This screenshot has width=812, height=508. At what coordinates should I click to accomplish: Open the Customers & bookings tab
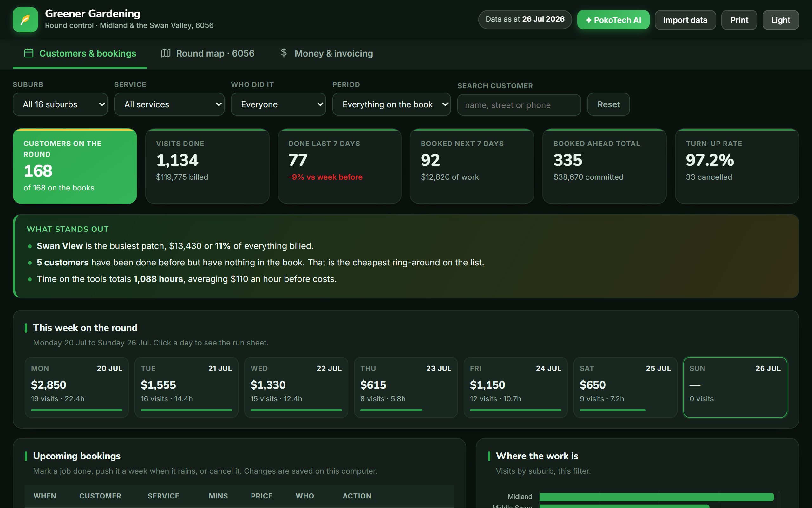pyautogui.click(x=80, y=53)
